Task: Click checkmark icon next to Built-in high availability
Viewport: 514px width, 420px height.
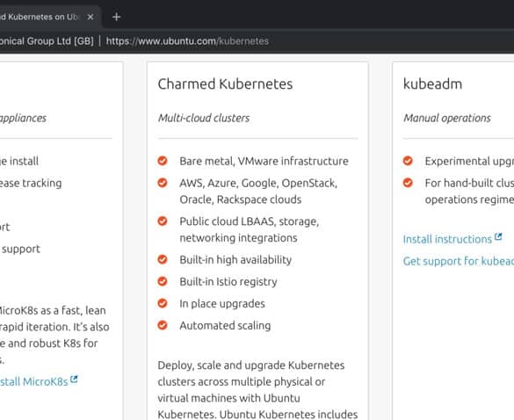Action: tap(163, 259)
